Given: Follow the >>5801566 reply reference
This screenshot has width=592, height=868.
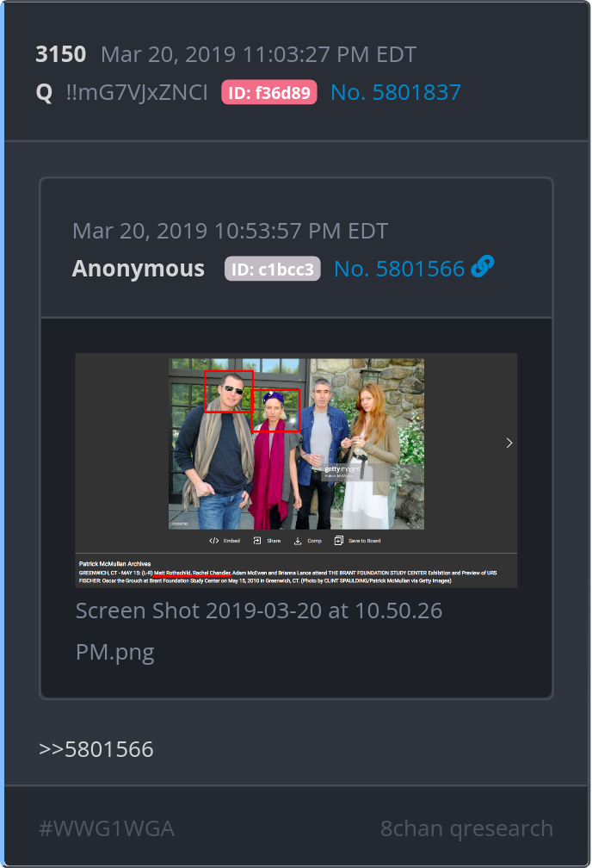Looking at the screenshot, I should point(96,749).
